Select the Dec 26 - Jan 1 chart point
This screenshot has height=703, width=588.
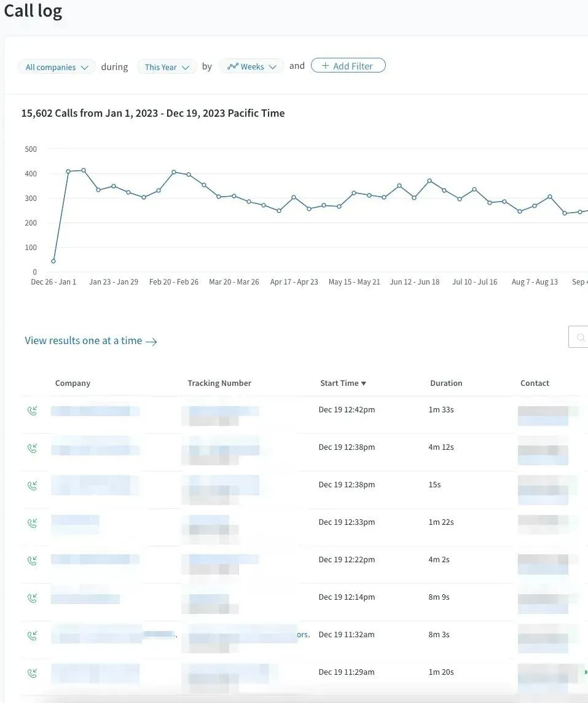54,261
